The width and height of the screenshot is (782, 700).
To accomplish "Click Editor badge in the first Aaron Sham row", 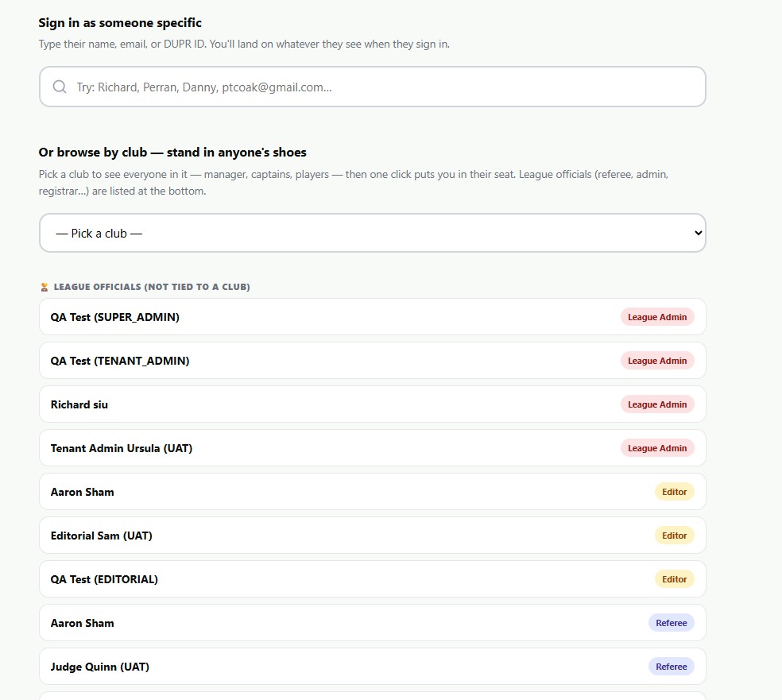I will (x=674, y=492).
